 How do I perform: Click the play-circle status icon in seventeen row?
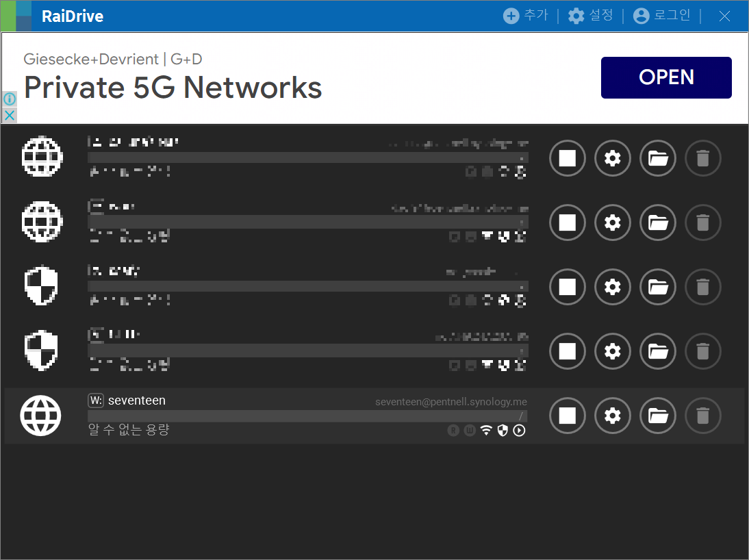coord(519,431)
